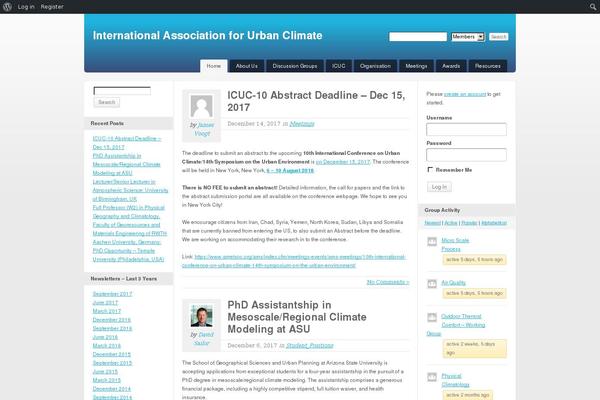
Task: Open the Awards navigation tab
Action: tap(451, 66)
